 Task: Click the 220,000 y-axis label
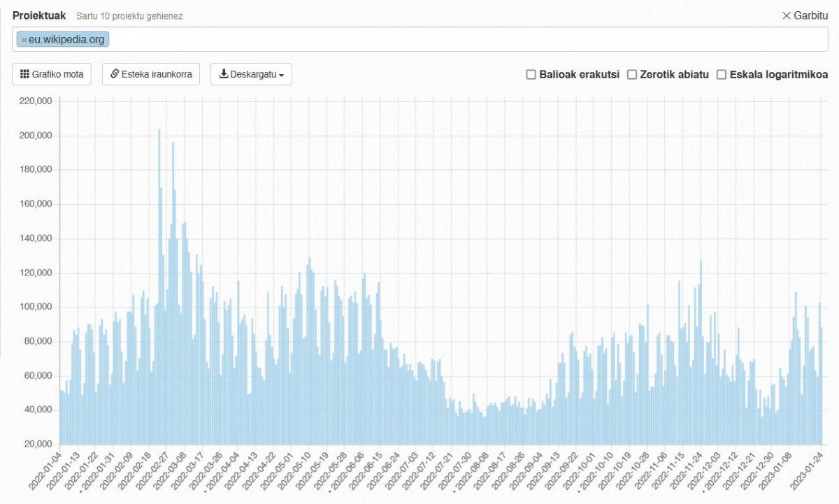[x=36, y=101]
